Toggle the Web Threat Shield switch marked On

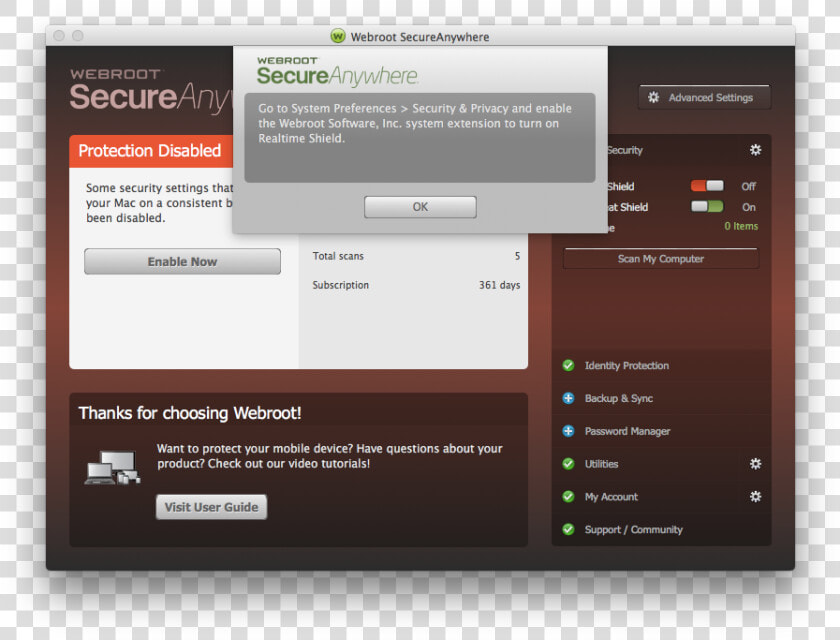[x=707, y=207]
